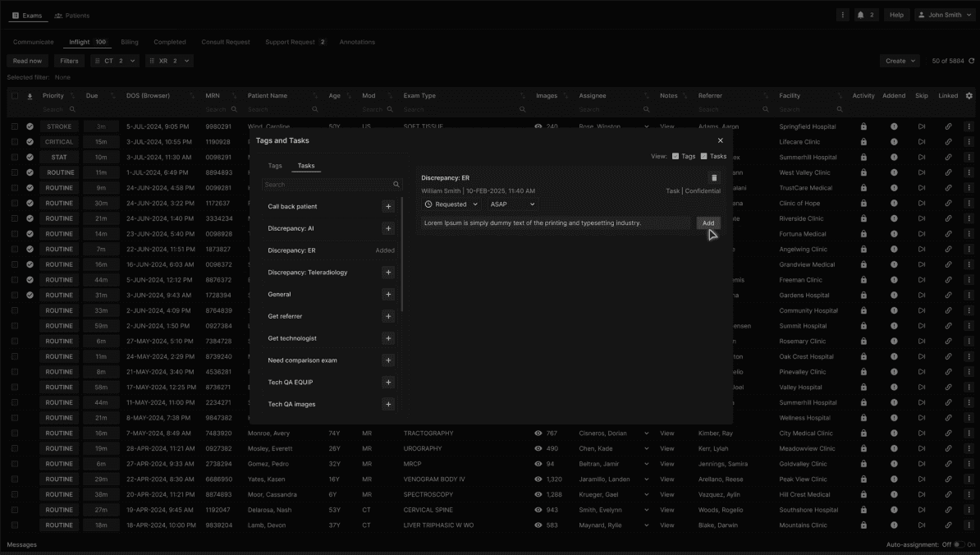Open the Requested status dropdown
Viewport: 980px width, 555px height.
[x=451, y=204]
